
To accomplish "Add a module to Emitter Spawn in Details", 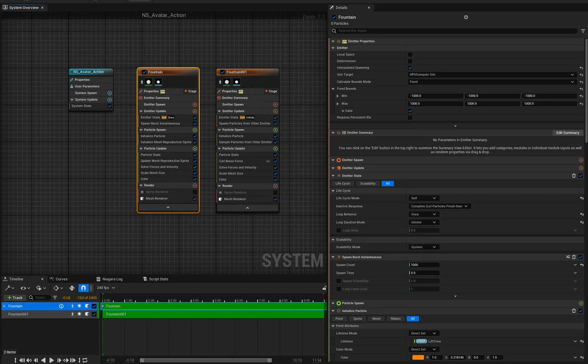I will tap(581, 160).
